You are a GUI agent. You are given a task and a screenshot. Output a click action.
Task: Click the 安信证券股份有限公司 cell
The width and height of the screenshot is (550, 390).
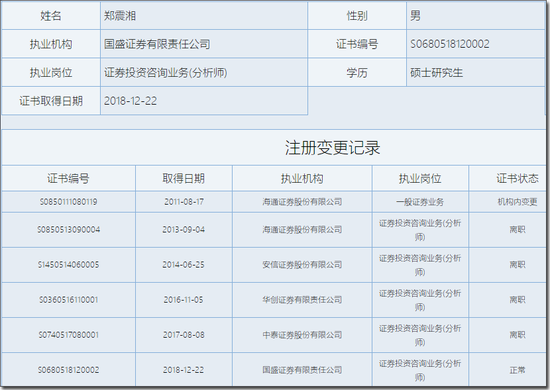point(302,265)
